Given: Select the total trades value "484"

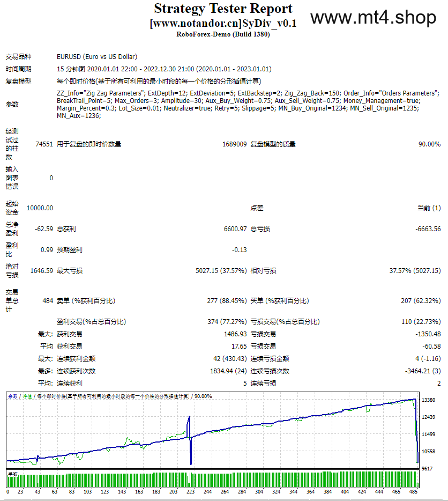Looking at the screenshot, I should click(x=48, y=301).
